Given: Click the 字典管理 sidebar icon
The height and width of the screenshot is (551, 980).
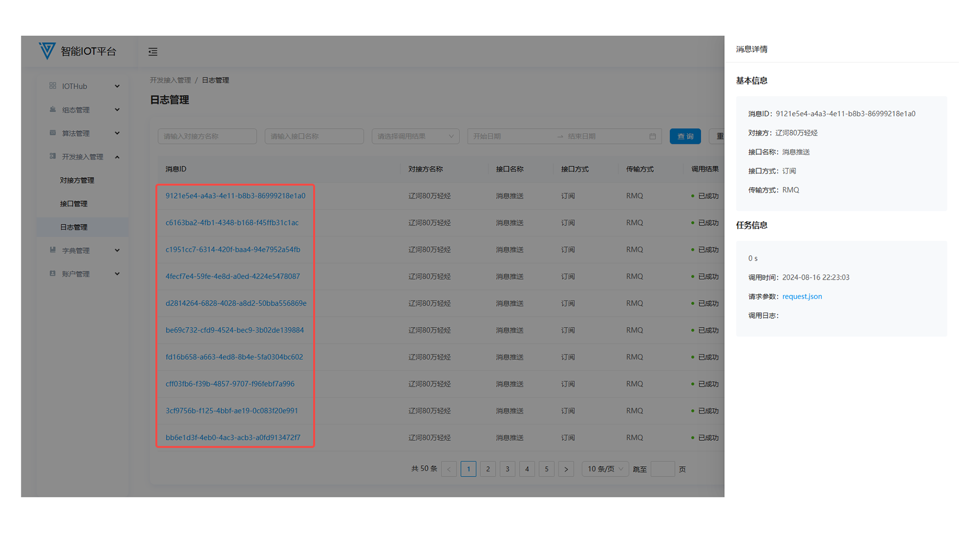Looking at the screenshot, I should tap(53, 250).
